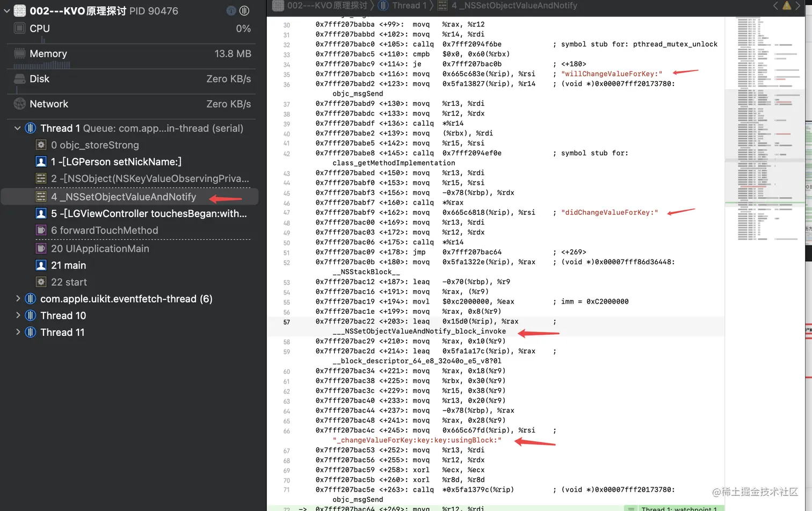Image resolution: width=812 pixels, height=511 pixels.
Task: Open 002---KVO原理探讨 in the editor breadcrumb bar
Action: (x=327, y=5)
